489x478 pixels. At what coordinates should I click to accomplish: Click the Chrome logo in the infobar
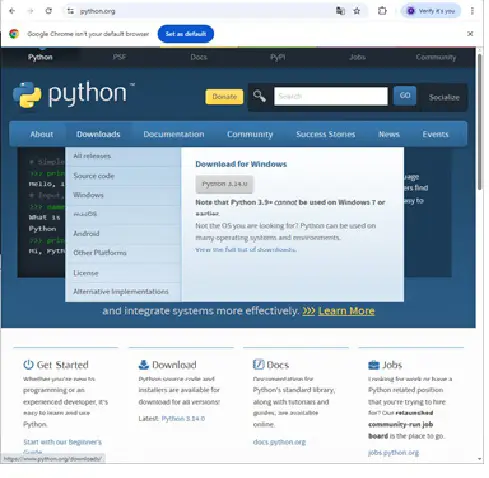coord(14,34)
